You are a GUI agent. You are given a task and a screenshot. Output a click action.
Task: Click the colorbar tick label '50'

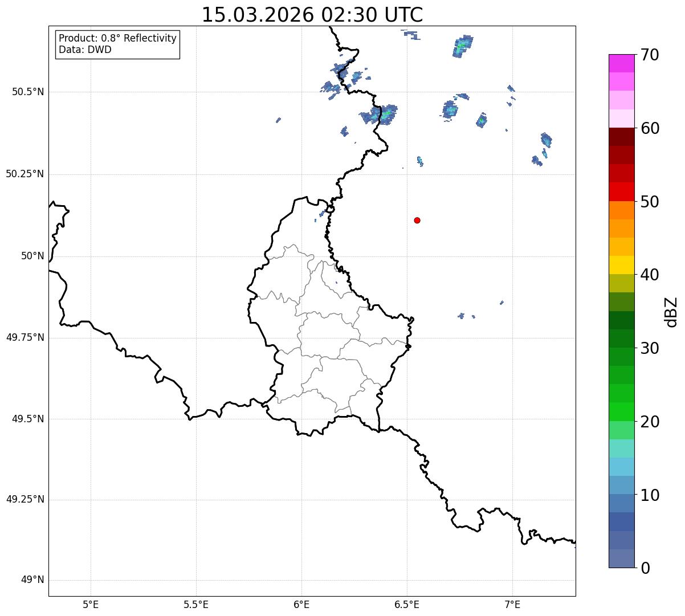click(650, 202)
